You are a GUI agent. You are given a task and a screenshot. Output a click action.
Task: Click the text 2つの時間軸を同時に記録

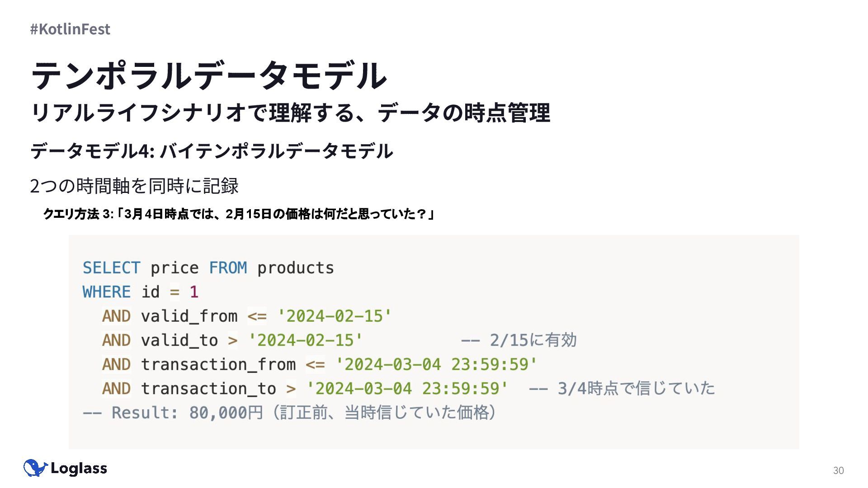(134, 186)
